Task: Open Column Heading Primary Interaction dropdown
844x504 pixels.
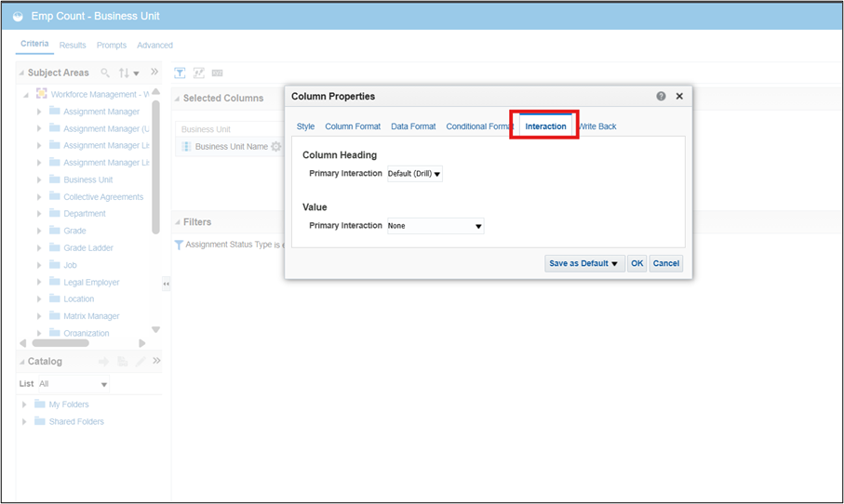Action: pyautogui.click(x=415, y=174)
